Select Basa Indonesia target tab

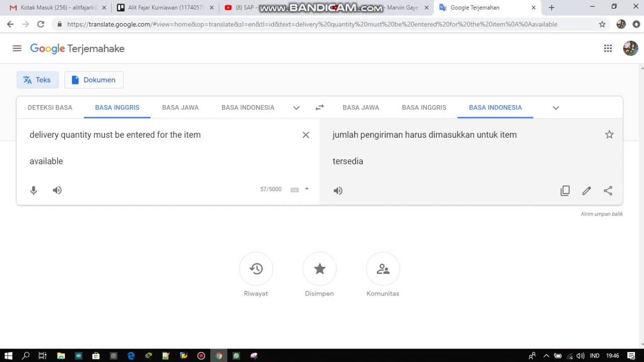[x=495, y=108]
